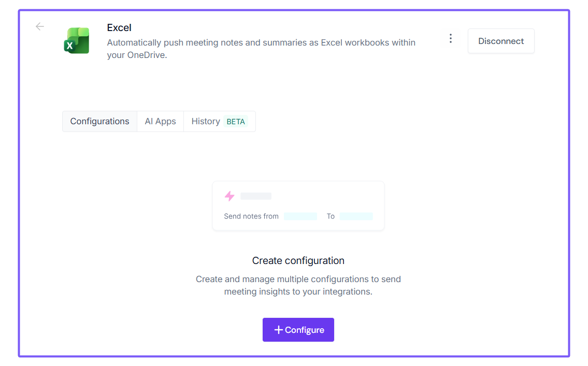Click the placeholder chip after 'To'
This screenshot has width=588, height=366.
[x=356, y=216]
